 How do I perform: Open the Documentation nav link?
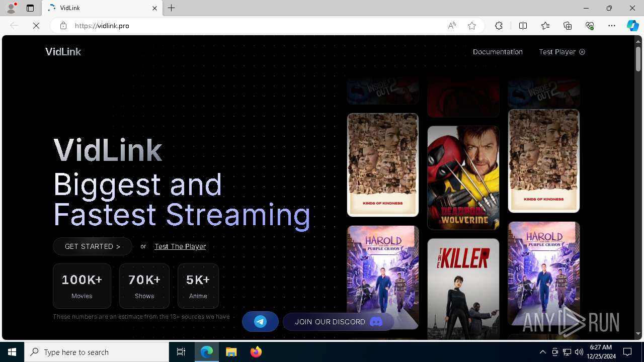click(x=498, y=52)
